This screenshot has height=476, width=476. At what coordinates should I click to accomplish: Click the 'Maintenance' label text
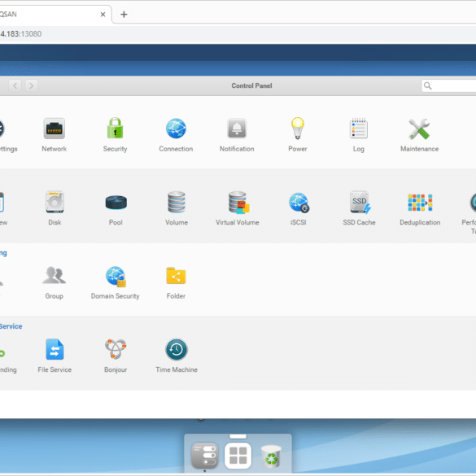tap(419, 149)
